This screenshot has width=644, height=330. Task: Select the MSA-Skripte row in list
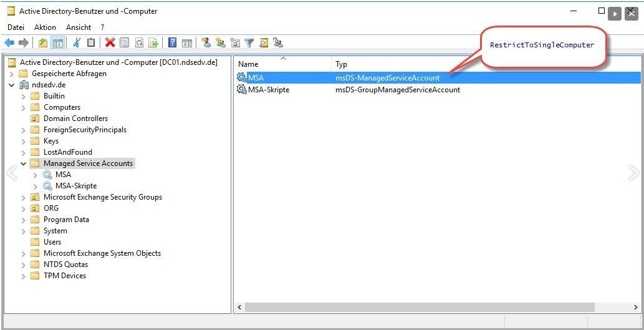(269, 90)
